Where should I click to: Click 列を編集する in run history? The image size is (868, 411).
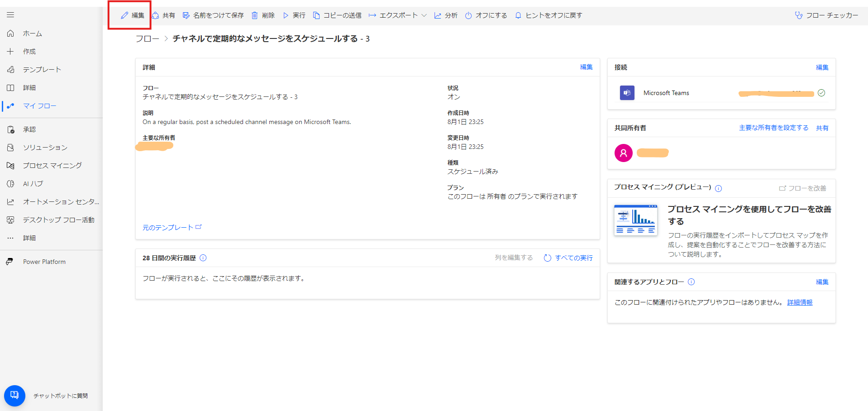click(x=514, y=258)
